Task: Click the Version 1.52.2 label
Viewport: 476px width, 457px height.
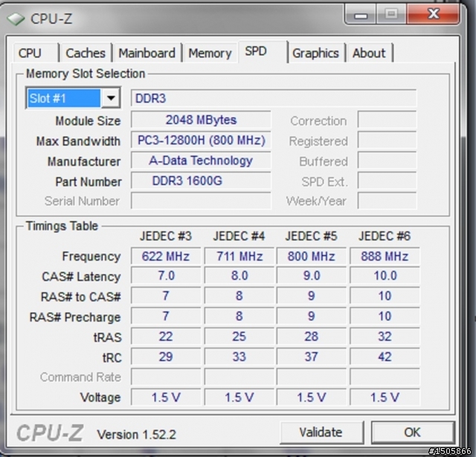Action: (136, 434)
